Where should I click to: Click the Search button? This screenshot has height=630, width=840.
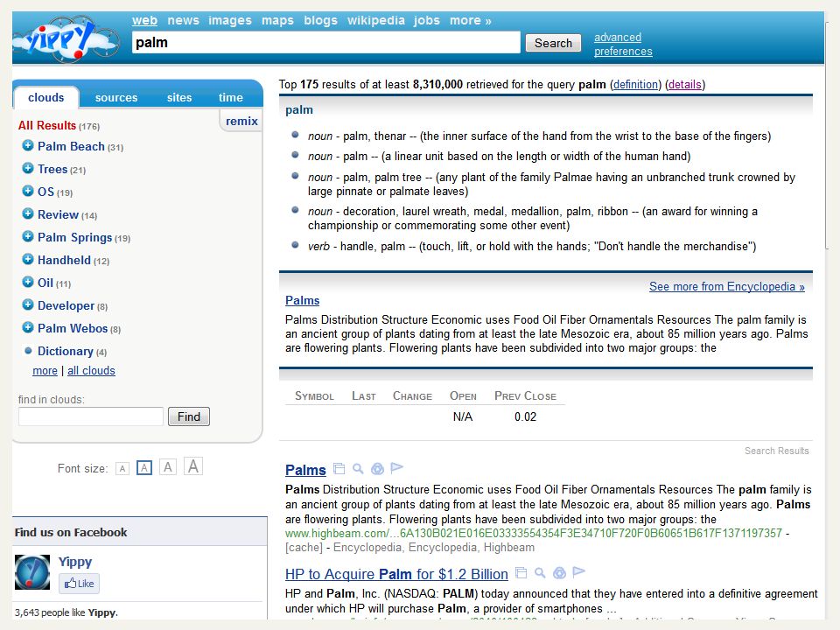(553, 43)
